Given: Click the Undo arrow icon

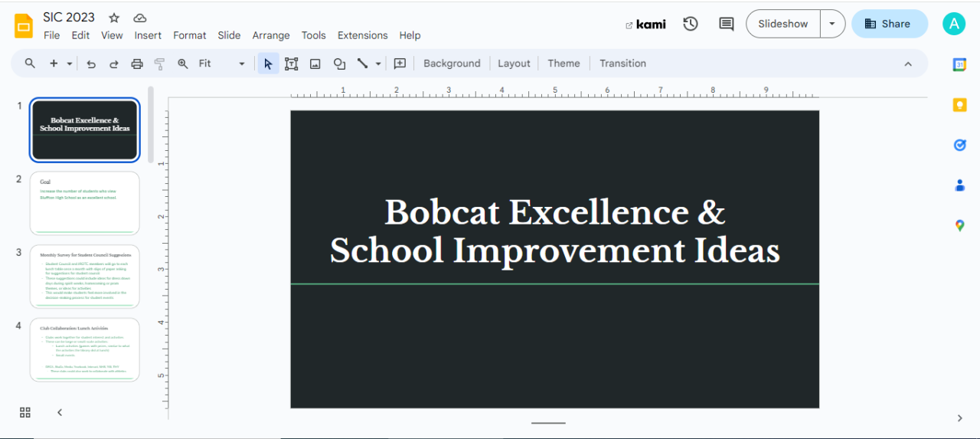Looking at the screenshot, I should coord(91,64).
